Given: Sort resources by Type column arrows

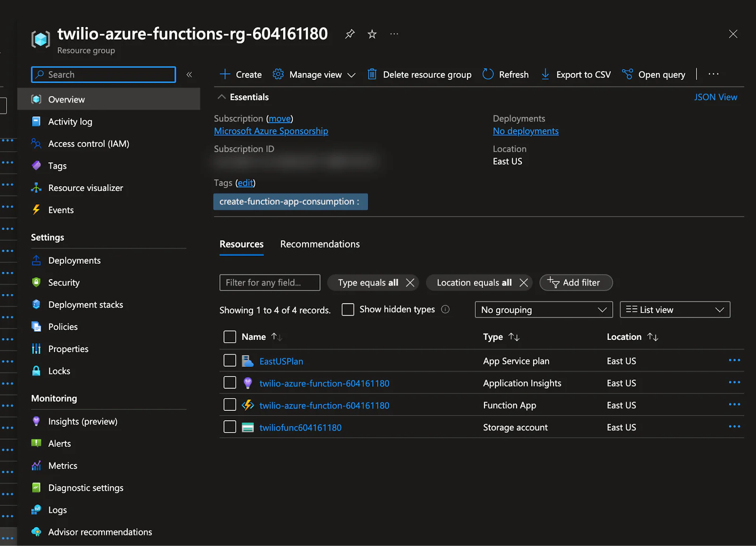Looking at the screenshot, I should [514, 337].
